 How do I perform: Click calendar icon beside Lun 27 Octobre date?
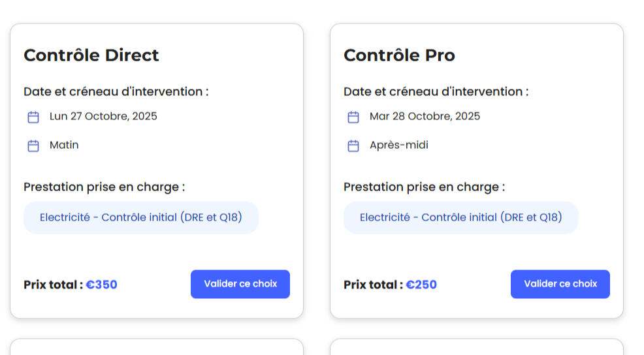pyautogui.click(x=33, y=117)
